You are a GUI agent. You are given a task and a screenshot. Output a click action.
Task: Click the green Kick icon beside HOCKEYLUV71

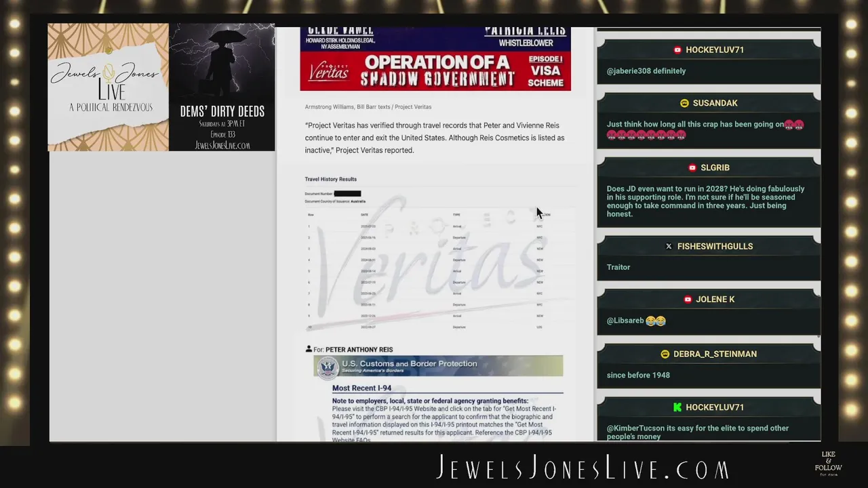677,407
